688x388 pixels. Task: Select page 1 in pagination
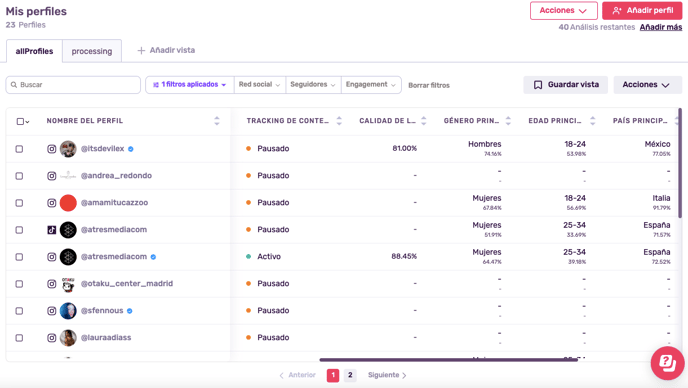pyautogui.click(x=333, y=375)
